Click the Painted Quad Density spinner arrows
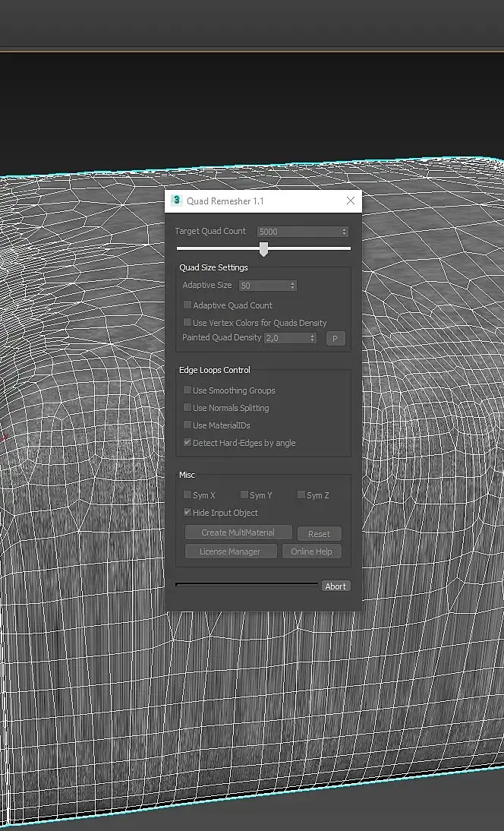The width and height of the screenshot is (504, 831). click(313, 338)
